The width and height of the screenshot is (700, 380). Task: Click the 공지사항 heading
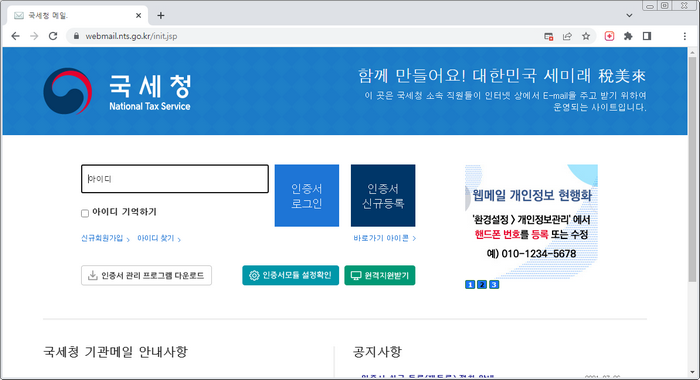point(377,352)
